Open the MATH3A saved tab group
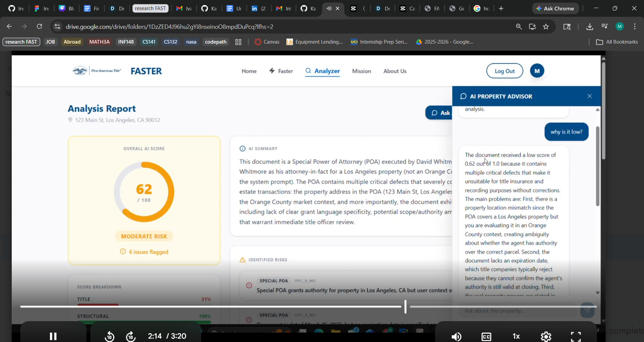This screenshot has height=342, width=644. 99,42
